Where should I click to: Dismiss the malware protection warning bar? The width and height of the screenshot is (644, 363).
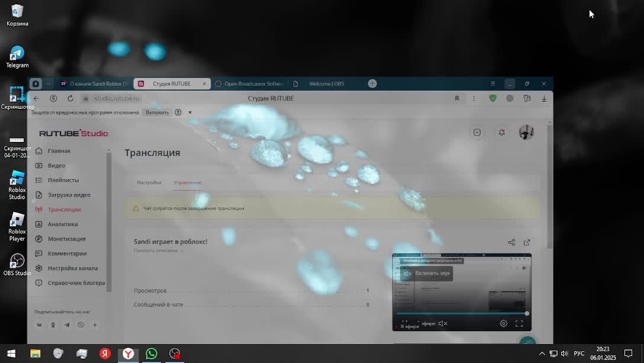tap(190, 112)
